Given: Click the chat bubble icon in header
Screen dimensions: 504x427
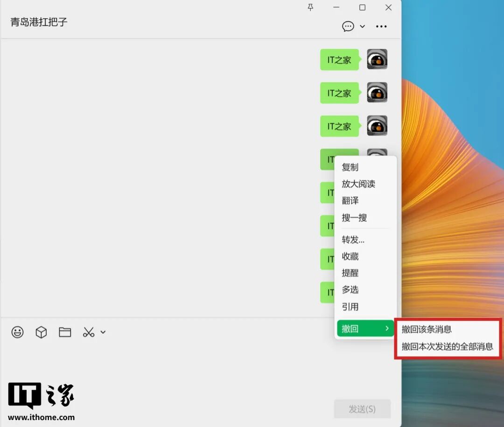Looking at the screenshot, I should tap(348, 27).
